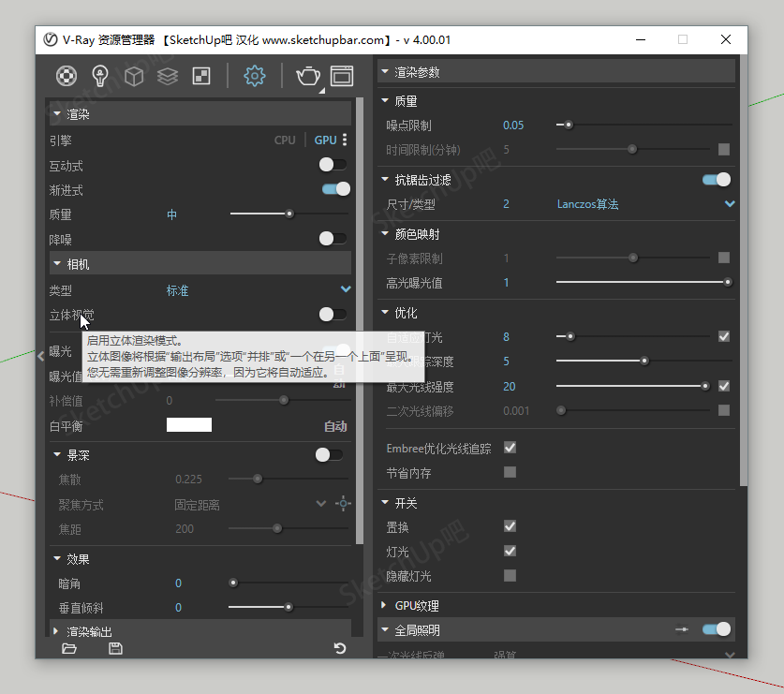Start render with teapot icon
Viewport: 784px width, 694px height.
tap(308, 77)
